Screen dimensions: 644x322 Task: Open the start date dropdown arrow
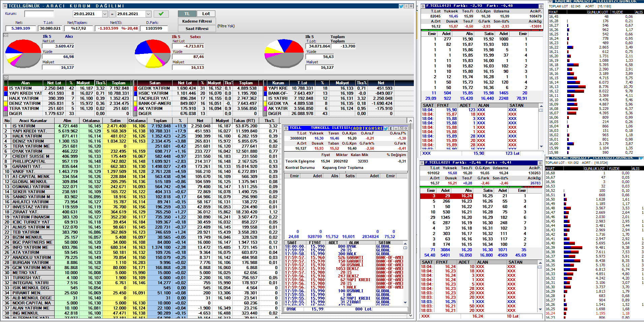point(105,14)
